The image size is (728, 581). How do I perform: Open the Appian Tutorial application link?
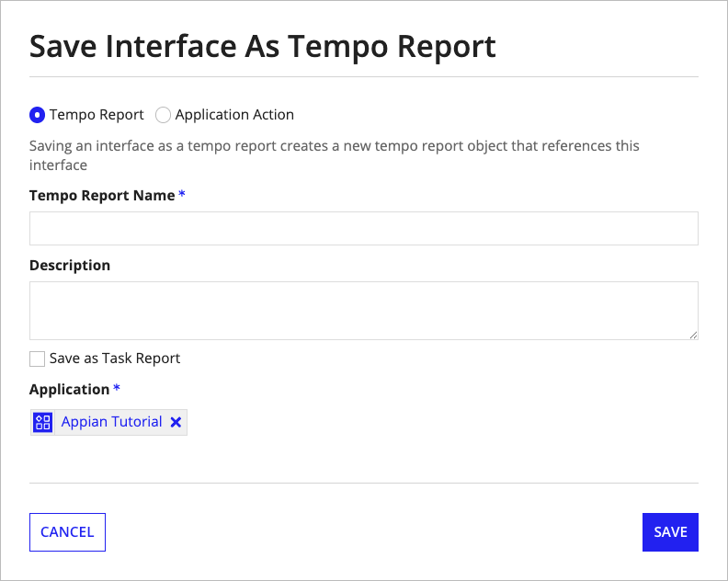point(111,422)
